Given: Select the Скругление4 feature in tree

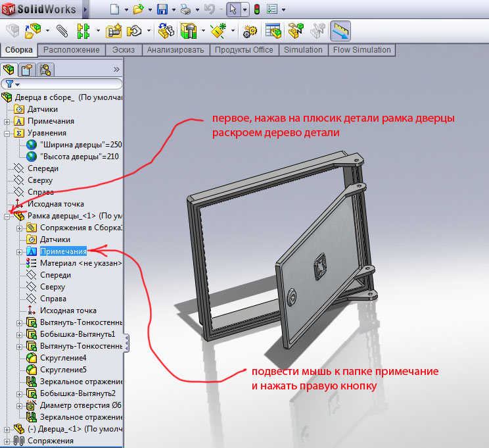Looking at the screenshot, I should click(63, 358).
